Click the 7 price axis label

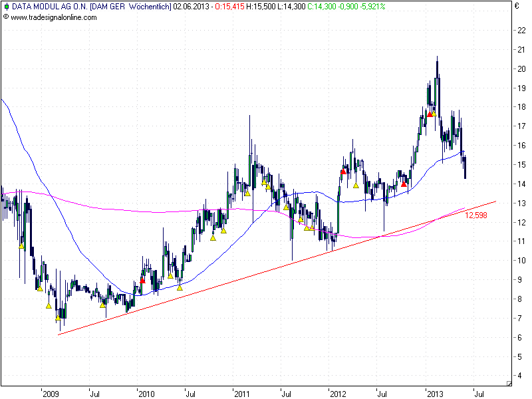tap(519, 319)
